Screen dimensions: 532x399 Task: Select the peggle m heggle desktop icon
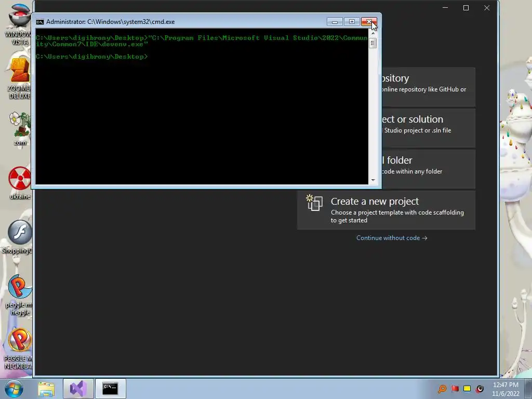[x=19, y=295]
